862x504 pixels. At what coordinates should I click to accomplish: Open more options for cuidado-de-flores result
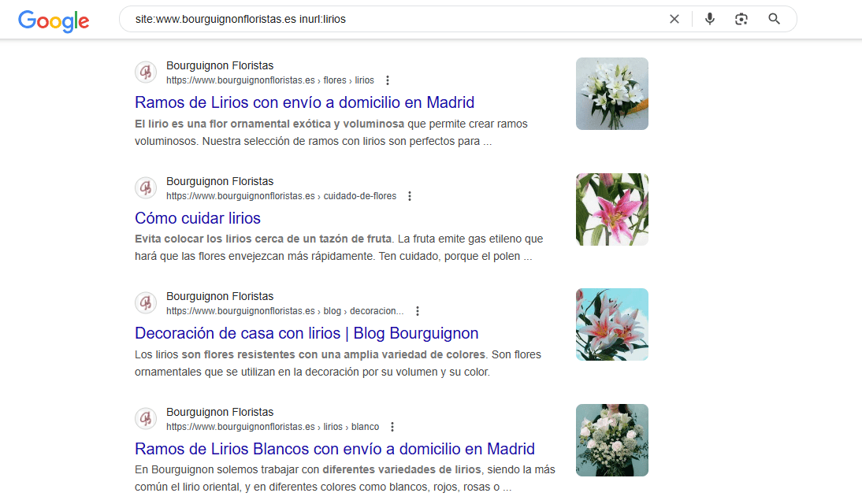point(410,196)
